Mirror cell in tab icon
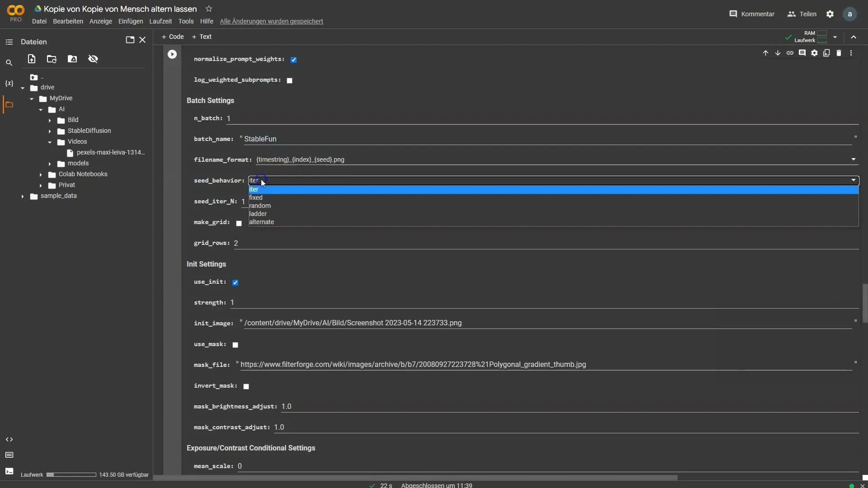Viewport: 868px width, 488px height. (x=826, y=53)
